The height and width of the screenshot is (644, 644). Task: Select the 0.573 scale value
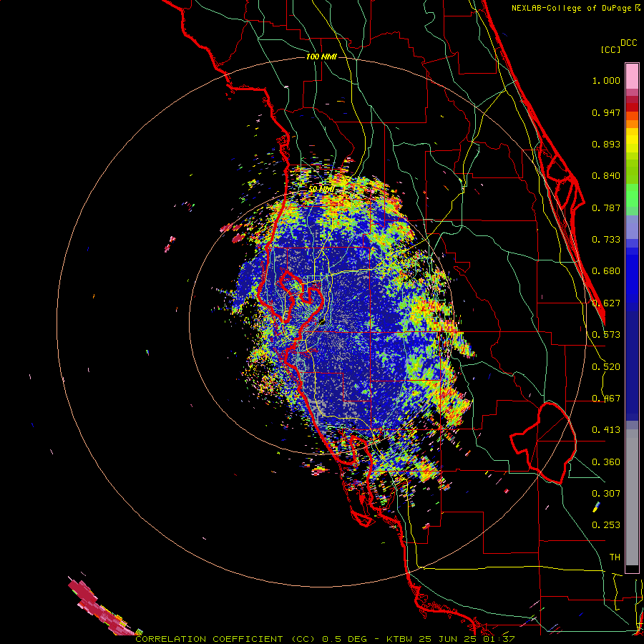click(606, 335)
